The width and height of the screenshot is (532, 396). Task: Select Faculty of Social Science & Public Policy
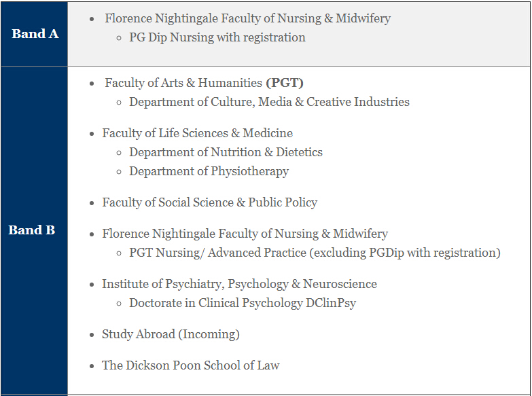[209, 202]
